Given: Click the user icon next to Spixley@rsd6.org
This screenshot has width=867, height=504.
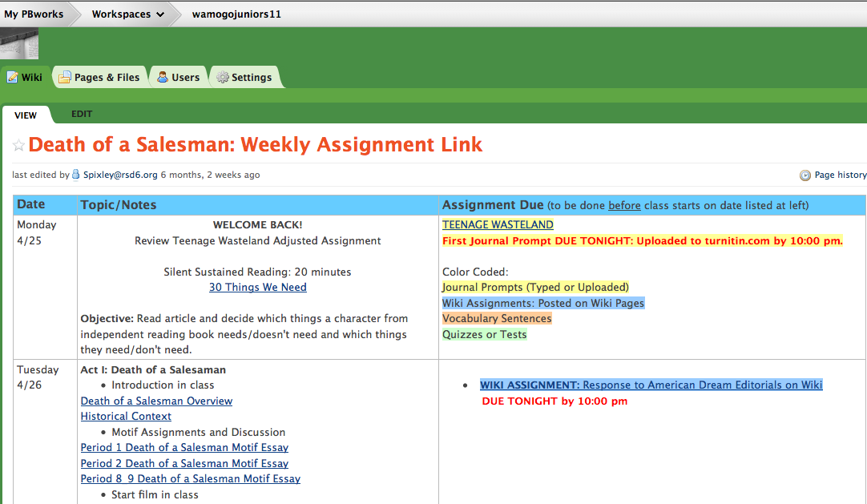Looking at the screenshot, I should point(76,175).
